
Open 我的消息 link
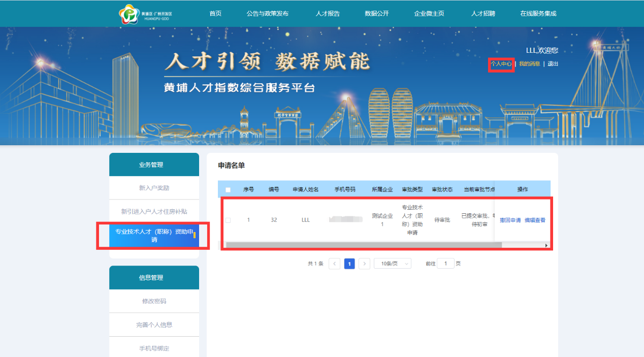(x=529, y=64)
